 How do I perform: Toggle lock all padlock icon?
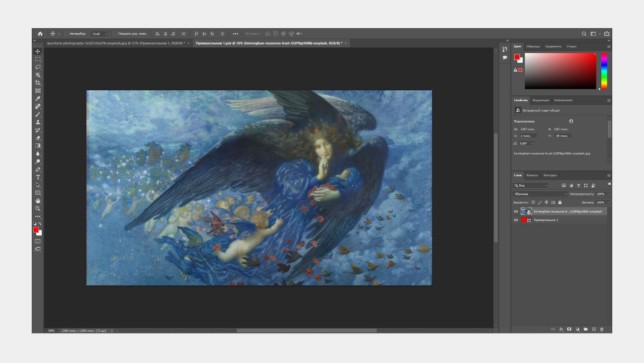[560, 202]
